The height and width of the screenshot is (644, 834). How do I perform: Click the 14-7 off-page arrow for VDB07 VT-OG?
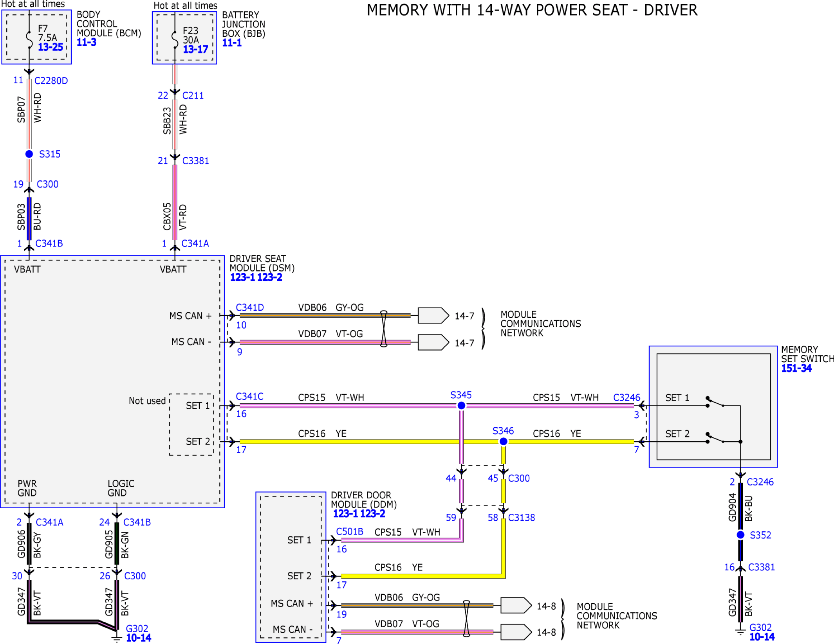(433, 342)
